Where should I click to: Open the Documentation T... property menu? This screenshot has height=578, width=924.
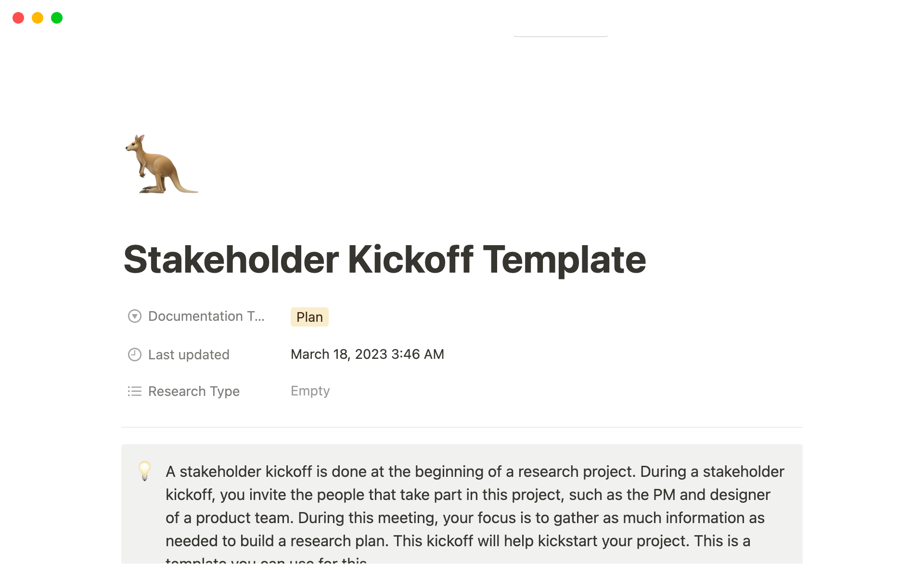point(206,316)
